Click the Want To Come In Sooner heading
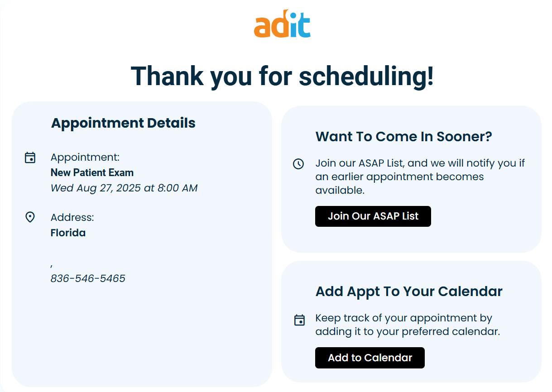The height and width of the screenshot is (392, 552). pyautogui.click(x=403, y=136)
